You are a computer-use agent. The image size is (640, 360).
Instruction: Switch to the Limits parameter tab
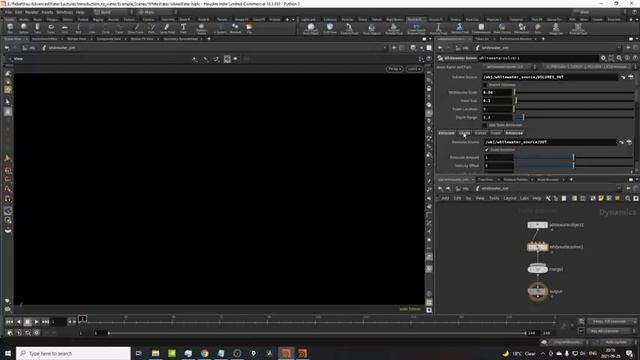[465, 133]
